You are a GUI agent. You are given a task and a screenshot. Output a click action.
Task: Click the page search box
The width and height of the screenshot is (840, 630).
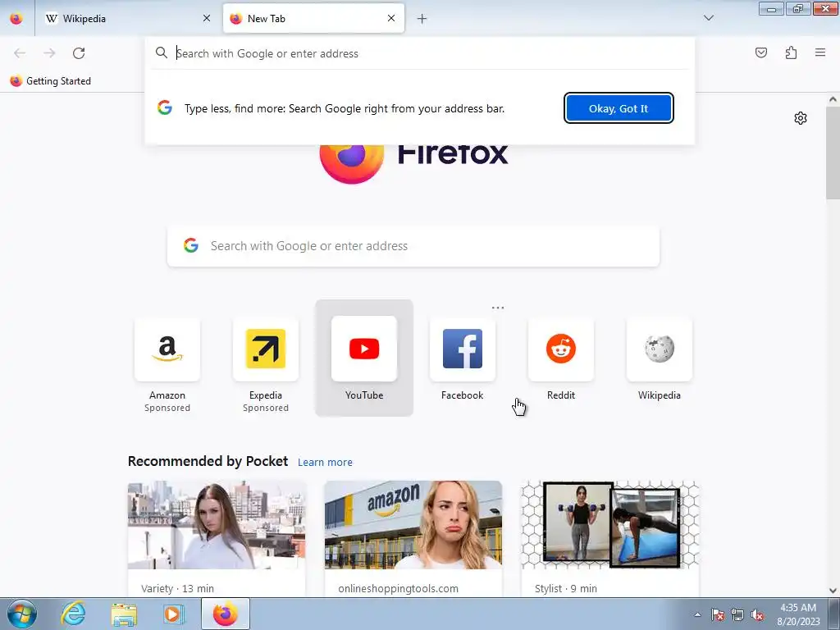[x=413, y=246]
